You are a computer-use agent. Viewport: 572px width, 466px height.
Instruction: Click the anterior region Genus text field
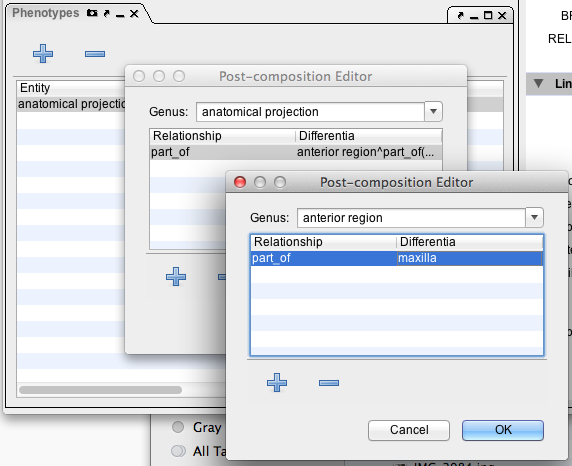pyautogui.click(x=411, y=217)
